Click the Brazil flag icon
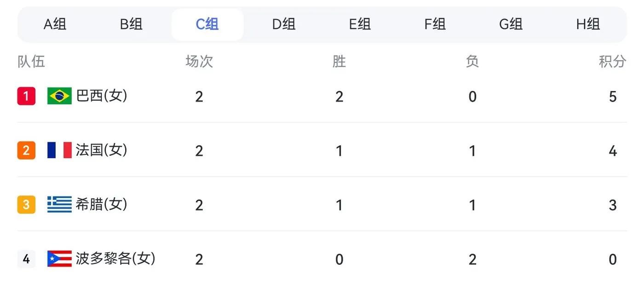 tap(59, 96)
